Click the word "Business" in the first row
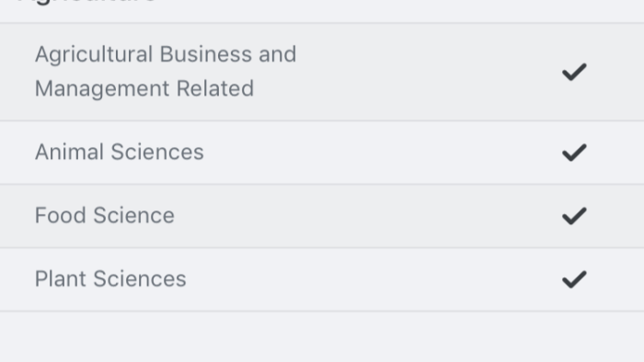Screen dimensions: 644x362 pyautogui.click(x=205, y=54)
